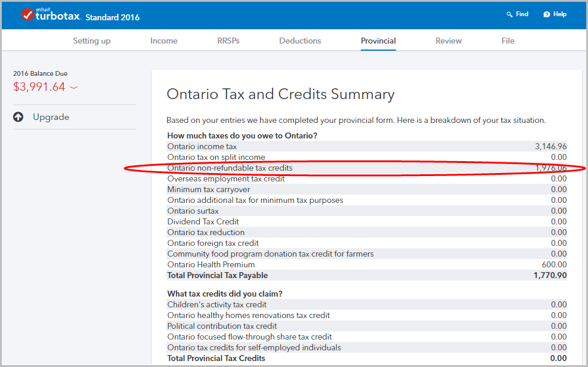Click the $3,991.64 balance due amount
The width and height of the screenshot is (588, 367).
tap(39, 87)
